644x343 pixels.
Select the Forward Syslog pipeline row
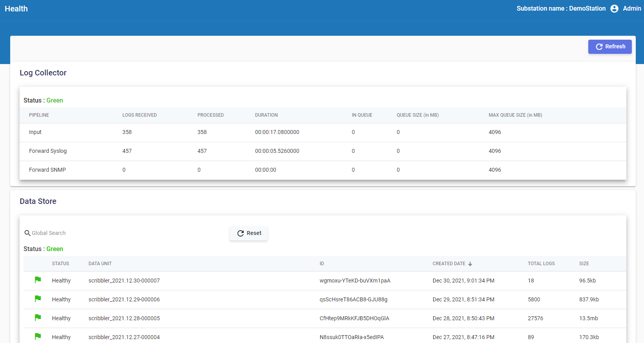(48, 151)
